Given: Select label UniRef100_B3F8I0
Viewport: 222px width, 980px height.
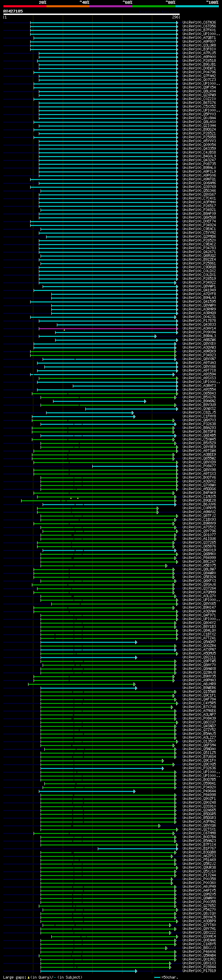Looking at the screenshot, I should coord(199,49).
